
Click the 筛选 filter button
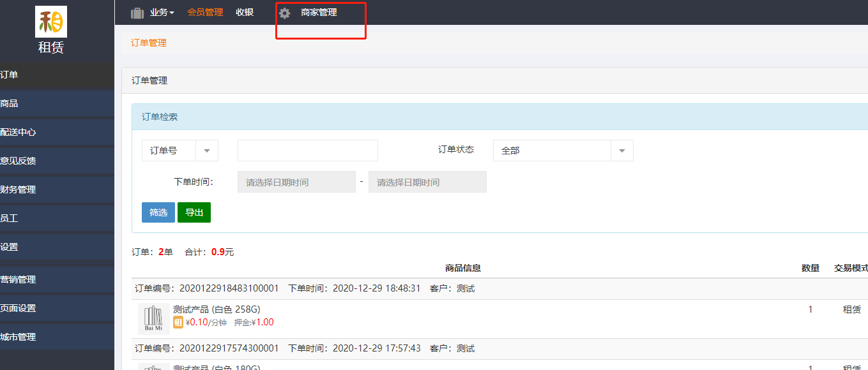coord(158,212)
